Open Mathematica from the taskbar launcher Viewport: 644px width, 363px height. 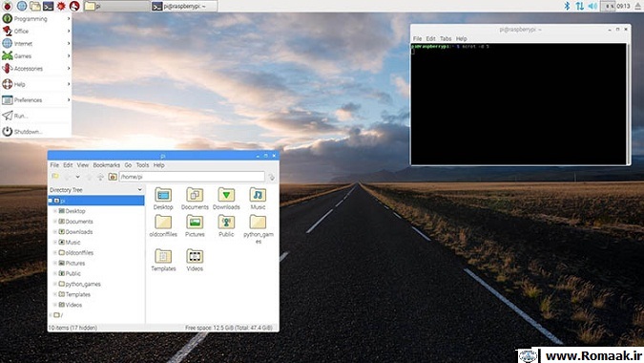pos(61,6)
